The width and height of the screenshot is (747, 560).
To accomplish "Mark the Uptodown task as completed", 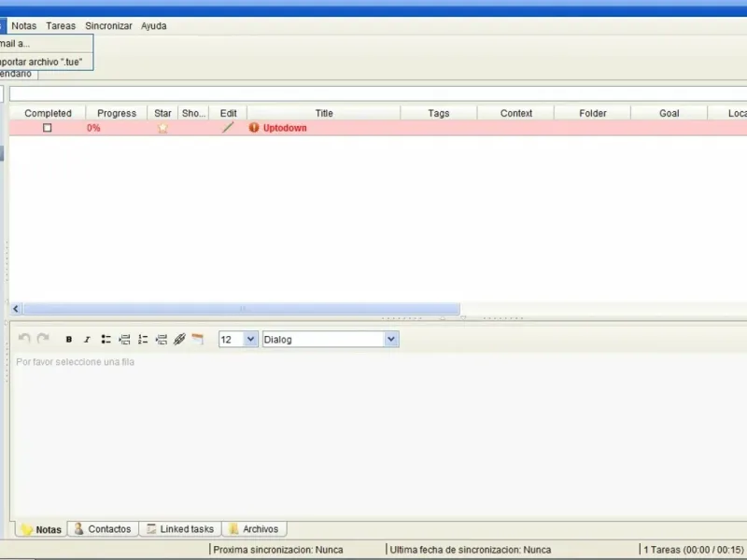I will point(48,128).
